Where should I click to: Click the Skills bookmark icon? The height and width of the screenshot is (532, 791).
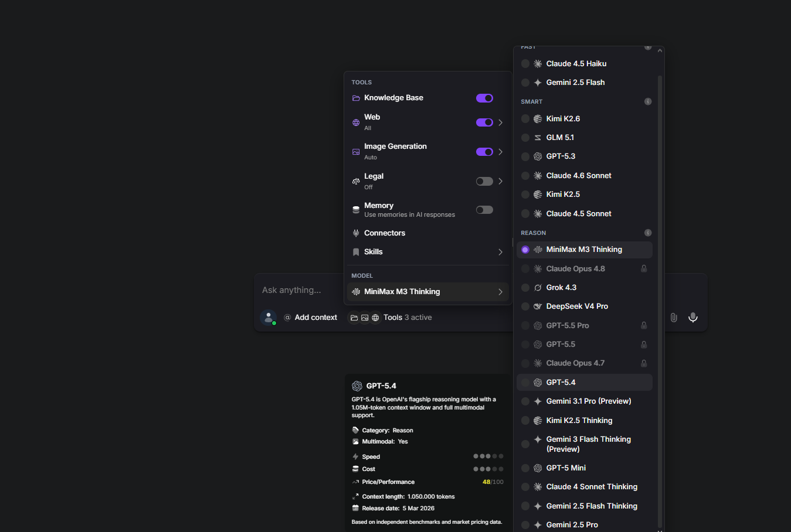tap(356, 252)
